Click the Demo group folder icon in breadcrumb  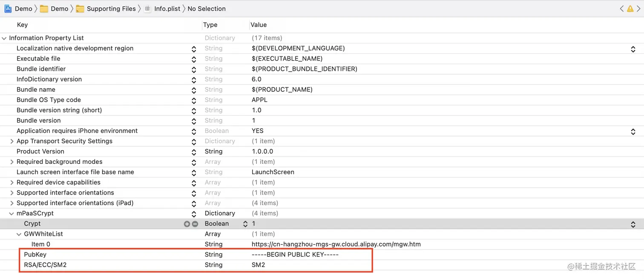[x=44, y=9]
